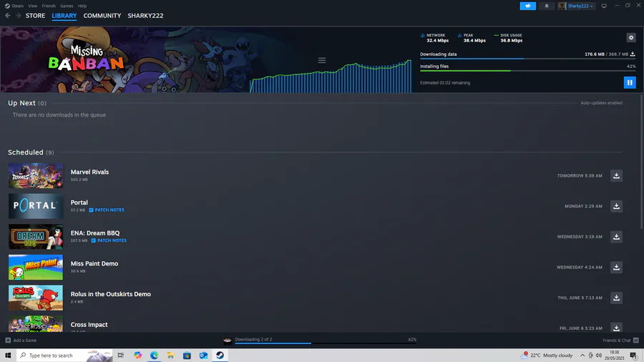Click the Windows Start button
The image size is (644, 362).
(x=8, y=356)
